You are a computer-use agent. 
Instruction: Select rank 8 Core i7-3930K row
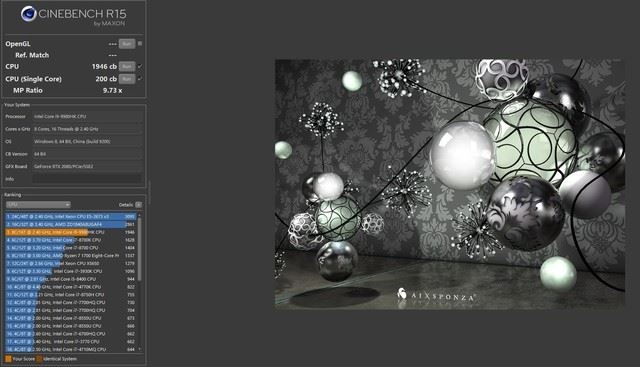coord(71,271)
